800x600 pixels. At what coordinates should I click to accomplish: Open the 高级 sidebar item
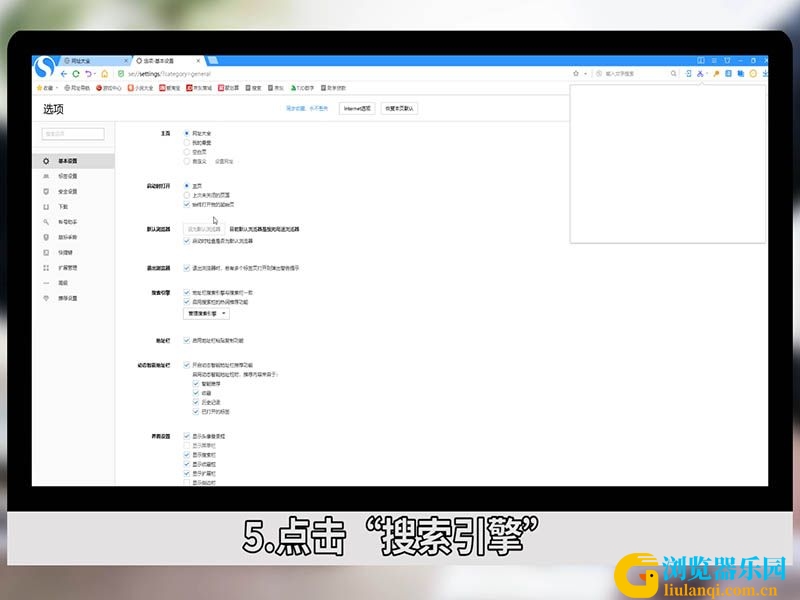pyautogui.click(x=74, y=283)
